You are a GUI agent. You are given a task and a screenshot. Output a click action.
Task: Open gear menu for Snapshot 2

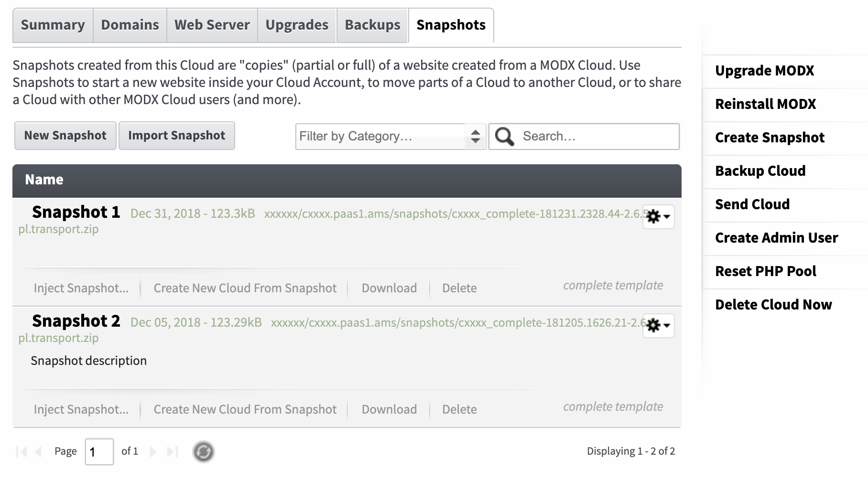pyautogui.click(x=658, y=326)
